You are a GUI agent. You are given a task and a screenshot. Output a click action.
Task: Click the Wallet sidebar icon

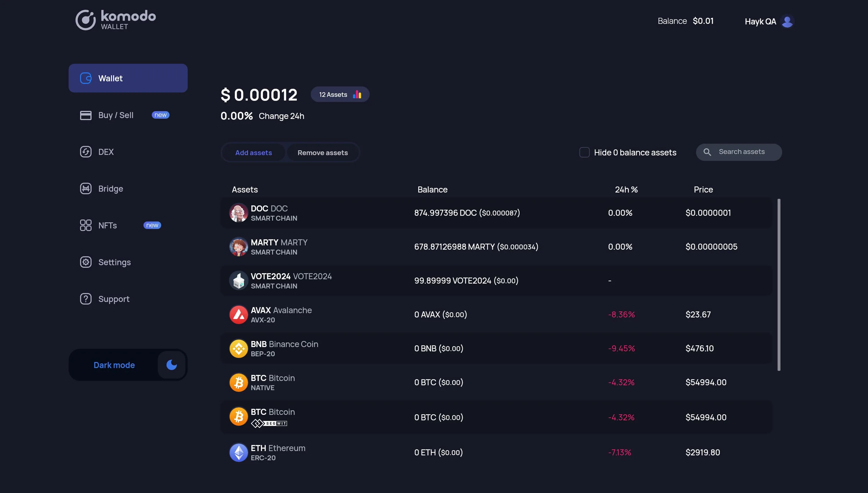coord(86,78)
